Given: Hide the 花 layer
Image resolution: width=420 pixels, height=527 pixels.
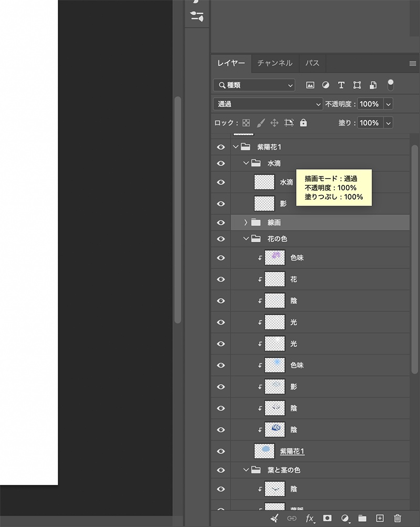Looking at the screenshot, I should pos(221,280).
